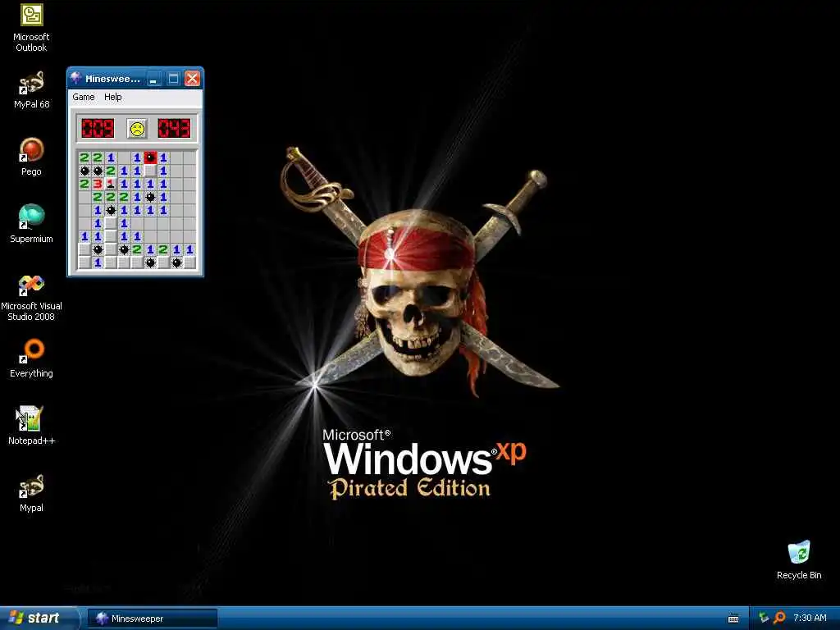840x630 pixels.
Task: Select the Pego desktop icon
Action: [31, 157]
